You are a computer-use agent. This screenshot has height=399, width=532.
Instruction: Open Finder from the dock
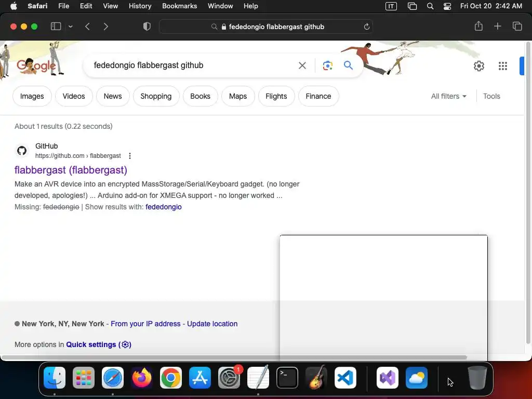tap(55, 378)
